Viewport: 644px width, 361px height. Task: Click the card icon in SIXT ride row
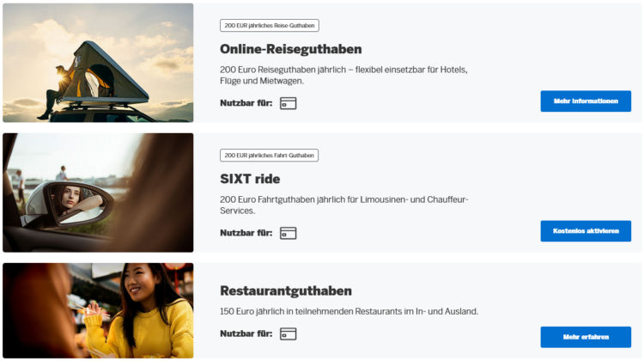click(288, 233)
